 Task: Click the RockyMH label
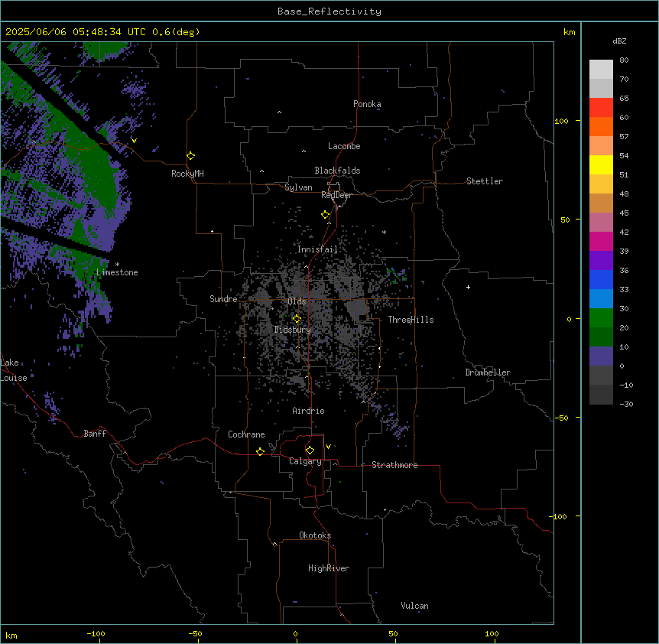187,174
